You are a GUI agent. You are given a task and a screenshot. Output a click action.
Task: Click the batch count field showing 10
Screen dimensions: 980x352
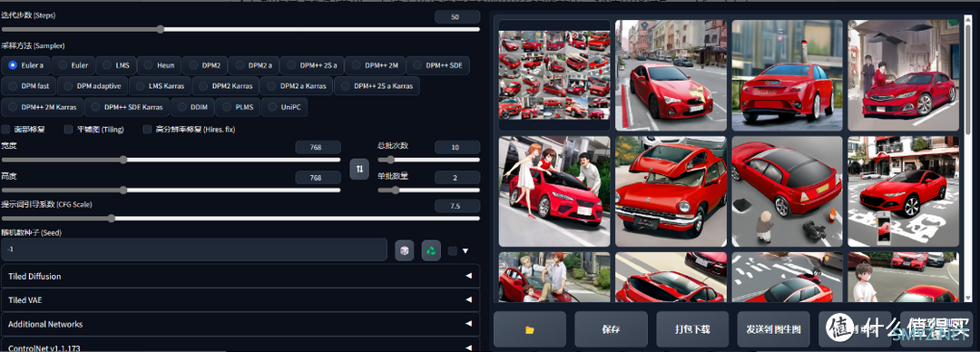(457, 148)
